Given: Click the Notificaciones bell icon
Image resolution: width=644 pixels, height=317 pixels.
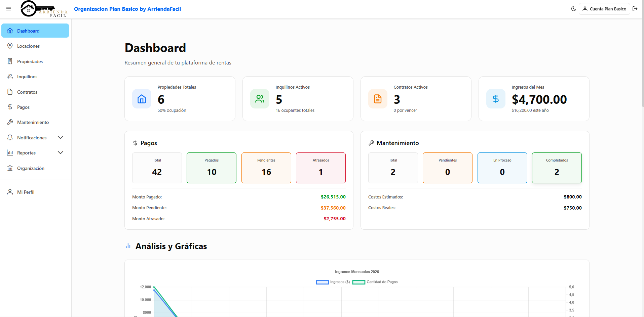Looking at the screenshot, I should (10, 137).
